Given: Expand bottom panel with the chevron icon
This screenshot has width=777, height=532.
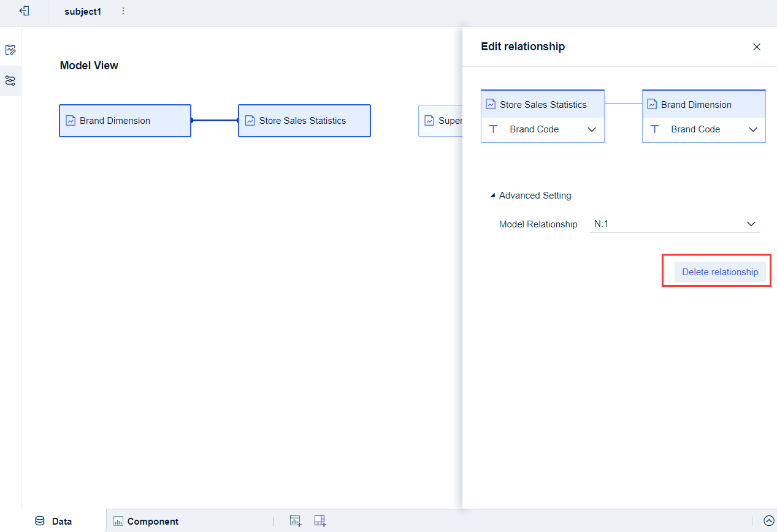Looking at the screenshot, I should pos(769,520).
